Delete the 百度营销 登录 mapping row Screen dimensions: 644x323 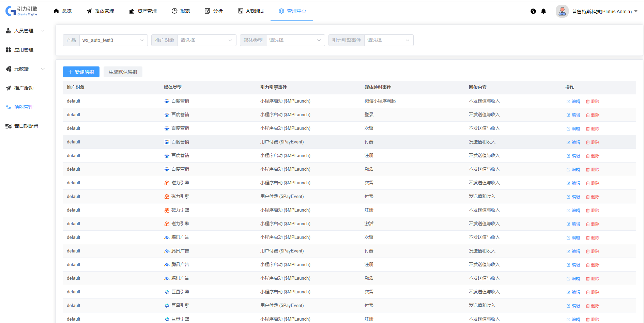pos(593,115)
